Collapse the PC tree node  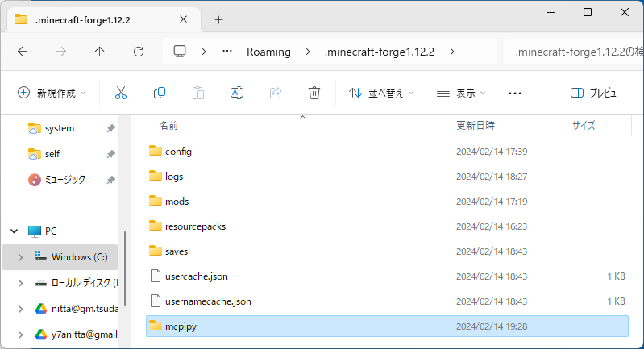pos(14,231)
